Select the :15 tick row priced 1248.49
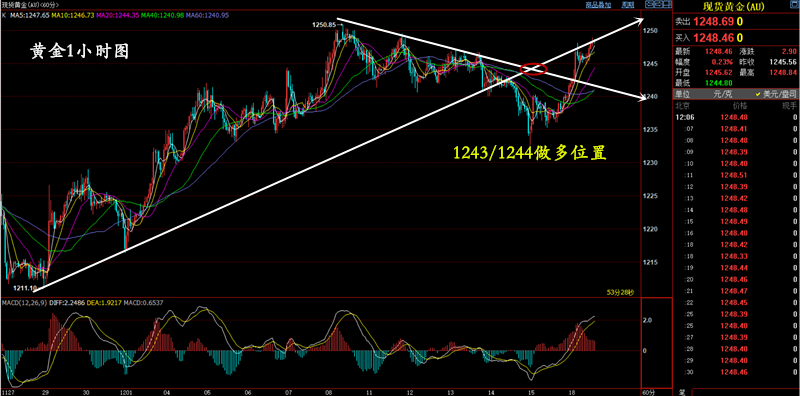The width and height of the screenshot is (800, 396). pyautogui.click(x=737, y=221)
